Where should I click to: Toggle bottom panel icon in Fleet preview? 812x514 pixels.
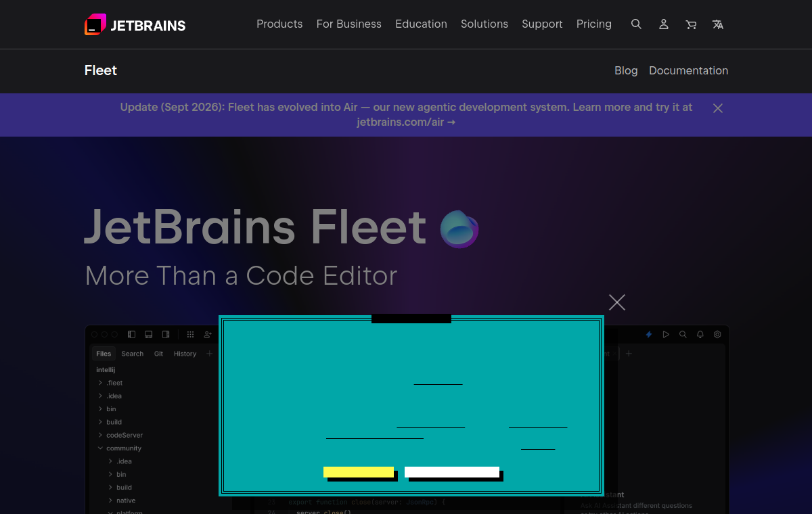pyautogui.click(x=148, y=334)
